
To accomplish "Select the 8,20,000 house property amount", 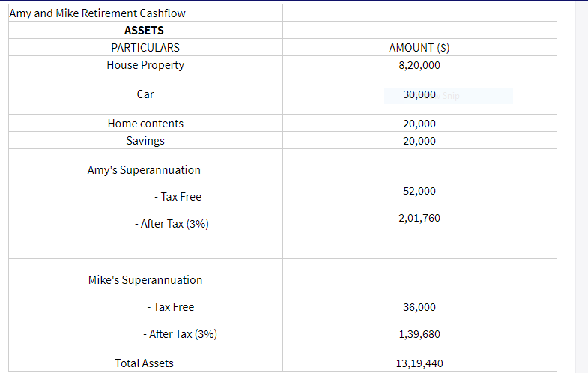I will pyautogui.click(x=419, y=65).
